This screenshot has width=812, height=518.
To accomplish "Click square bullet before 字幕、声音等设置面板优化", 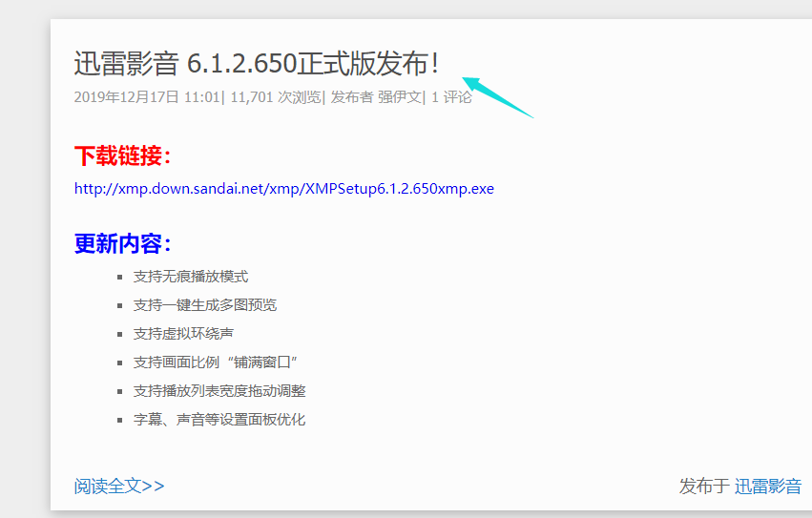I will 120,420.
